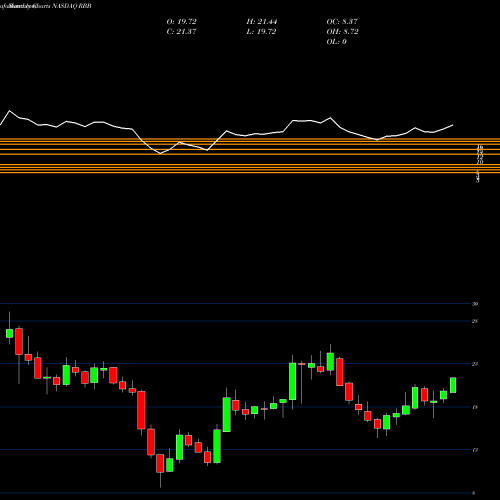The height and width of the screenshot is (500, 500).
Task: Click the 'NASDAQ RBB' chart title
Action: pos(72,6)
